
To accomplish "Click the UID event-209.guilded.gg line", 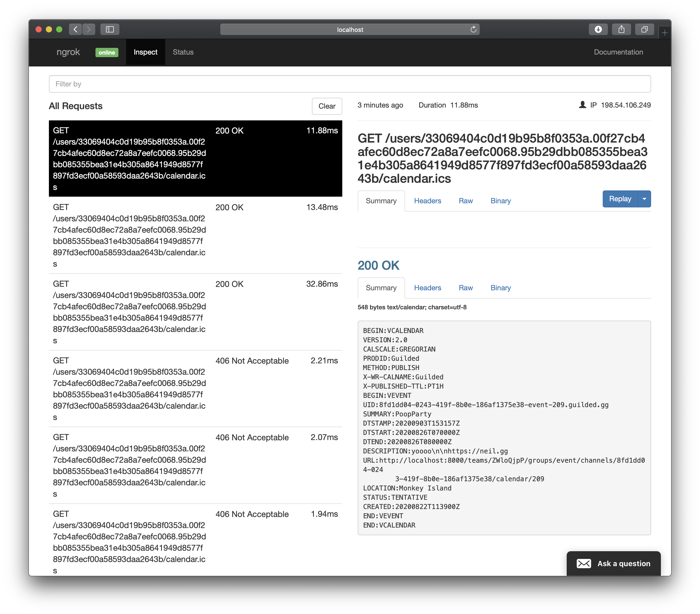I will tap(486, 405).
